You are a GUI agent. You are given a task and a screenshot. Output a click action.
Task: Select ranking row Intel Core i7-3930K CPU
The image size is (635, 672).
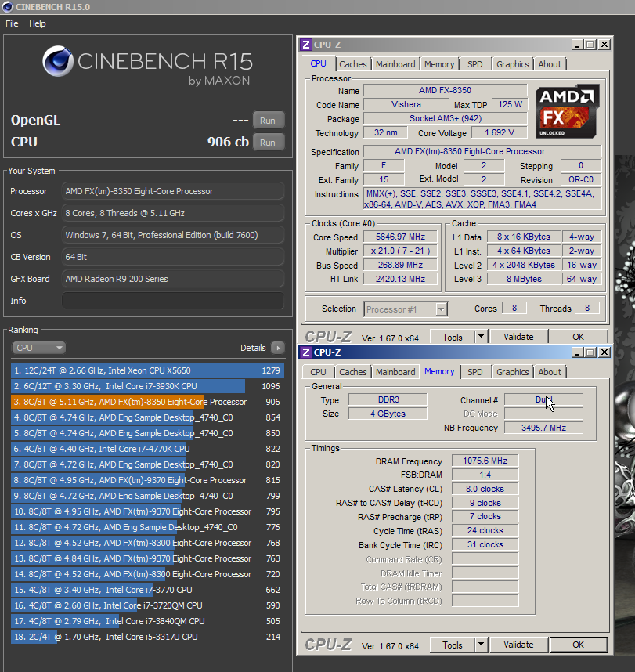coord(147,386)
